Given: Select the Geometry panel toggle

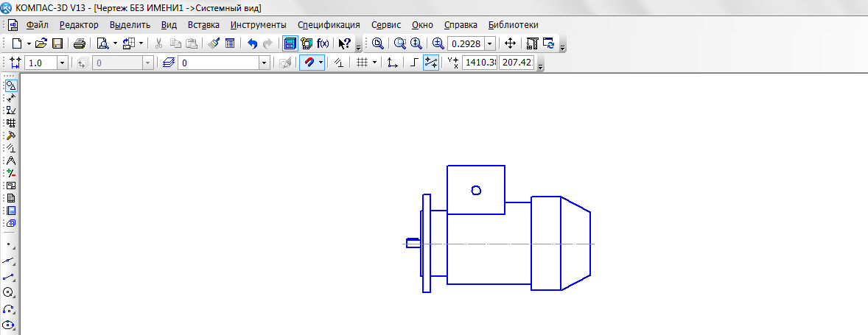Looking at the screenshot, I should pyautogui.click(x=10, y=85).
